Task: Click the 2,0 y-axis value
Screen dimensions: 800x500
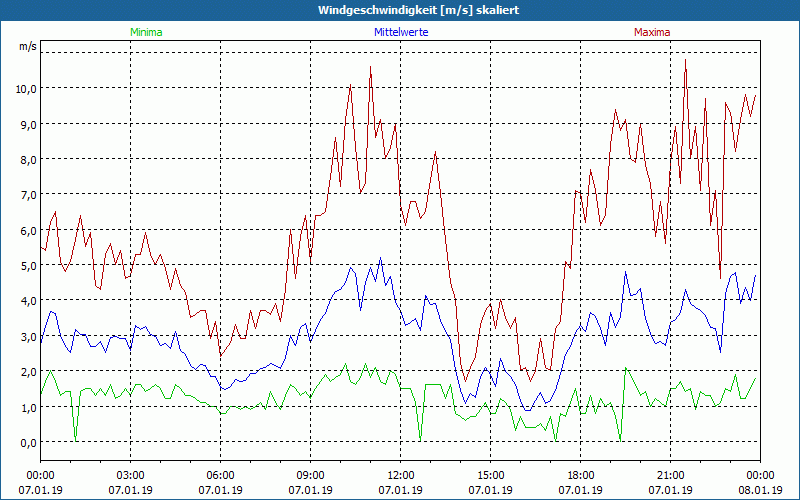Action: click(x=29, y=371)
